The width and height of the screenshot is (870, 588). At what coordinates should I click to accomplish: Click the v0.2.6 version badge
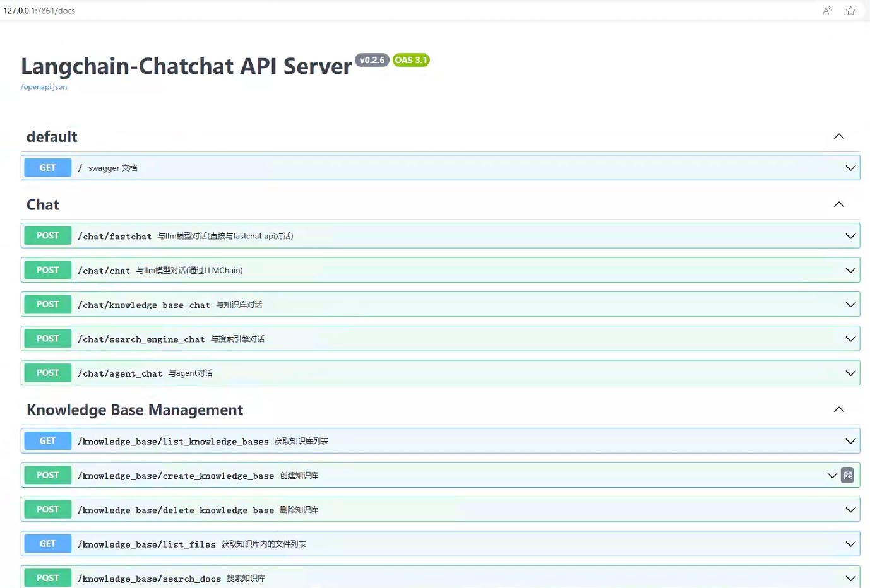point(372,60)
